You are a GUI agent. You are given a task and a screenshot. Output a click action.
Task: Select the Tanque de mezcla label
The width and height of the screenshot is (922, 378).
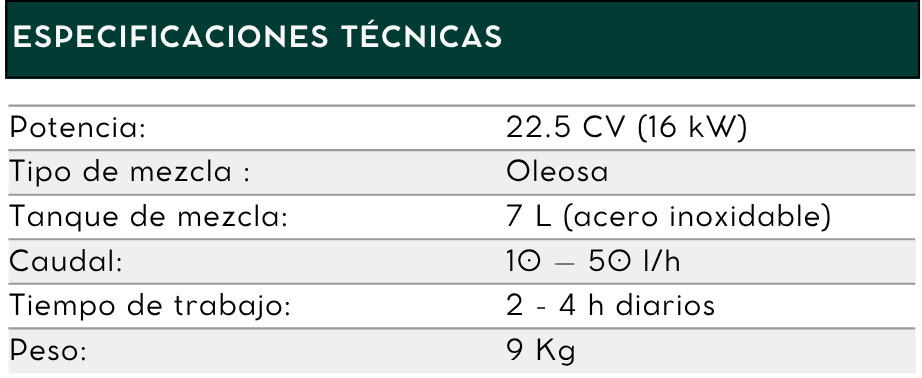click(149, 216)
